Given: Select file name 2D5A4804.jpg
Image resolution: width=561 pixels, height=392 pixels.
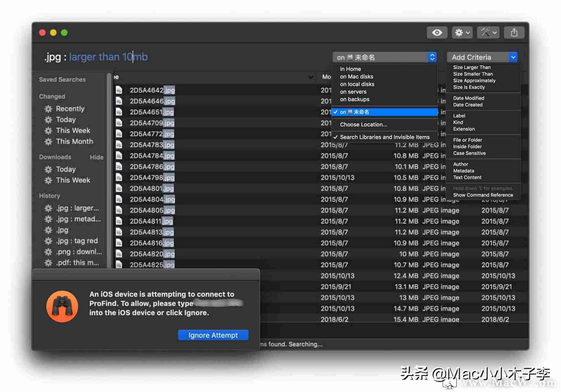Looking at the screenshot, I should [x=152, y=199].
